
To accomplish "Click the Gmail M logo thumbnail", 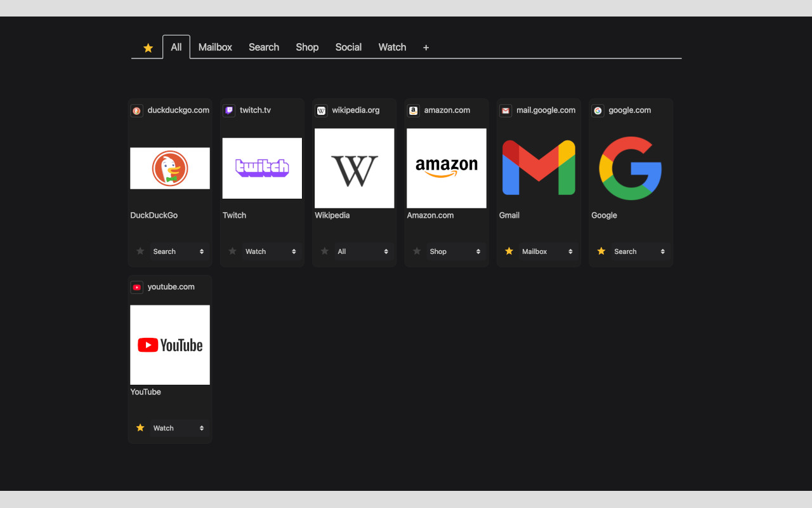I will pyautogui.click(x=539, y=168).
